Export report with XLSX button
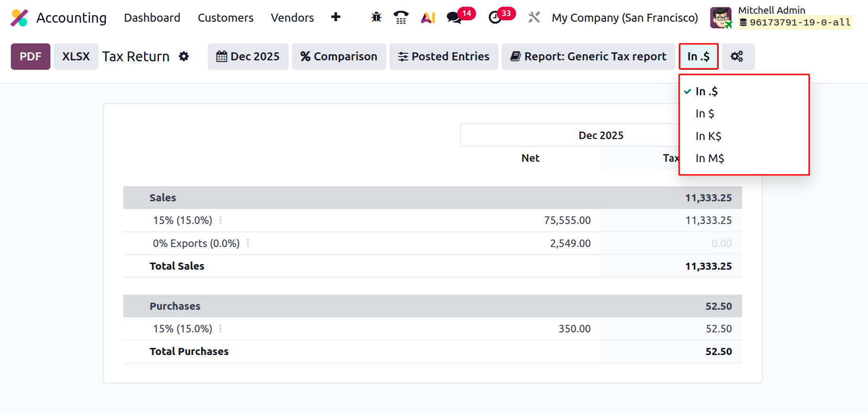 [x=76, y=57]
